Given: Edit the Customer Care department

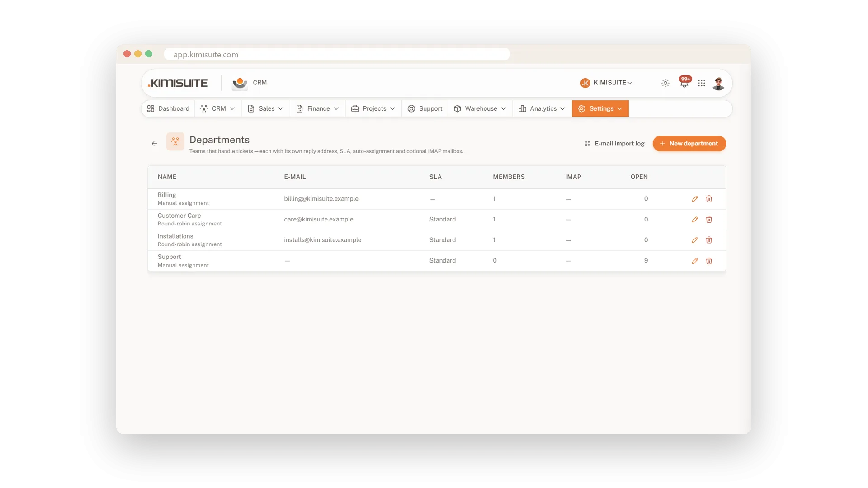Looking at the screenshot, I should [x=695, y=220].
